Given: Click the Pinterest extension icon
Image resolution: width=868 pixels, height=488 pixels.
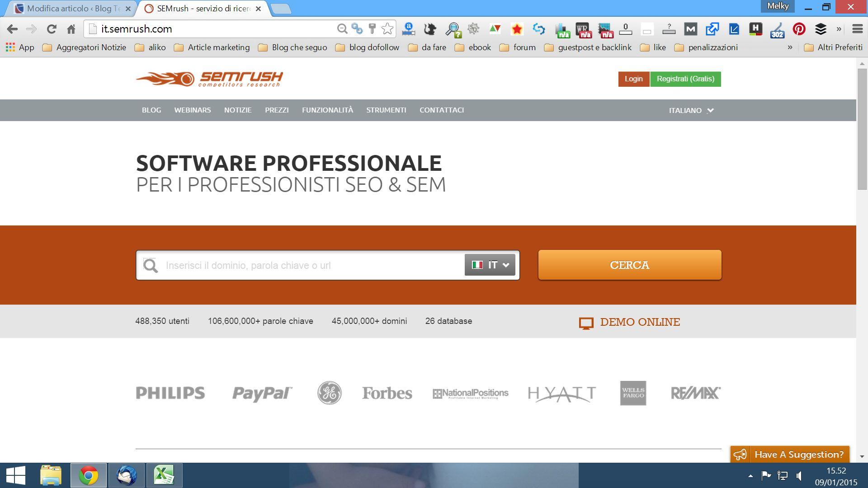Looking at the screenshot, I should [799, 29].
